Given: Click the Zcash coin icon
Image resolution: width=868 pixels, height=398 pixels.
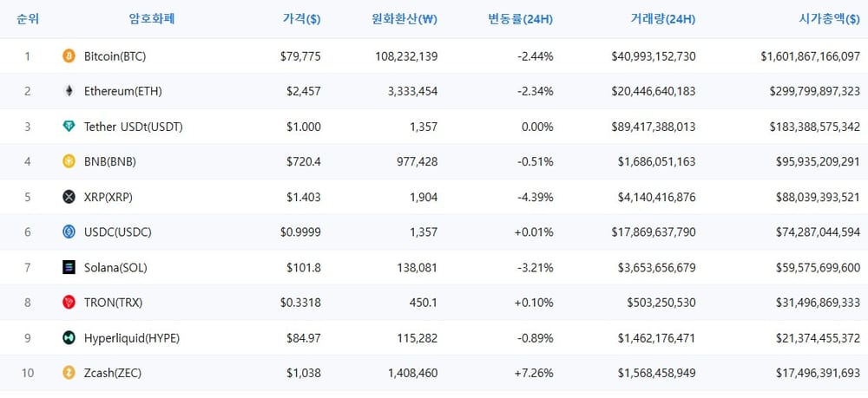Looking at the screenshot, I should (69, 373).
